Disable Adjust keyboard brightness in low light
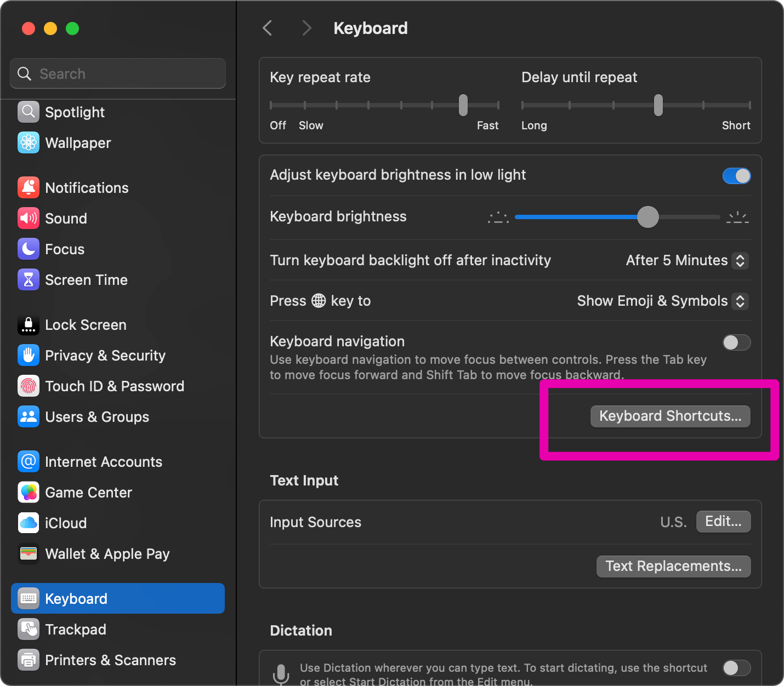This screenshot has width=784, height=686. pyautogui.click(x=736, y=176)
